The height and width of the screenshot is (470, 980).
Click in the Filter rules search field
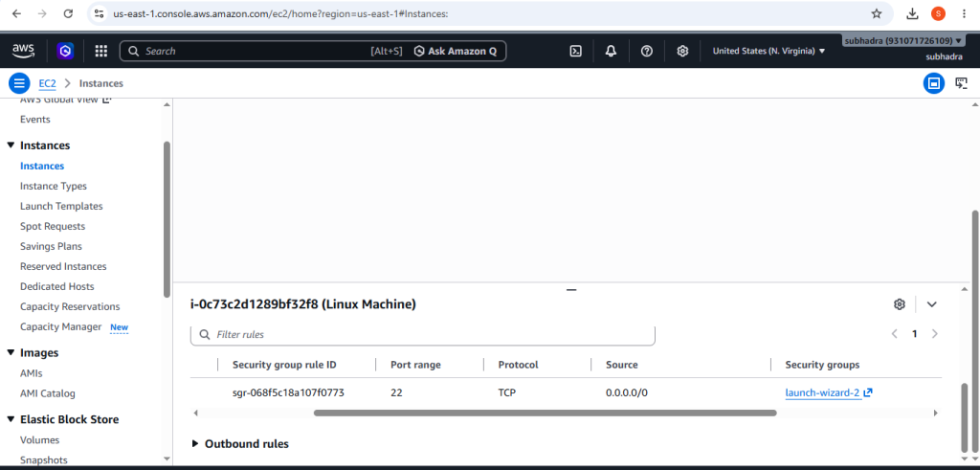click(x=422, y=335)
